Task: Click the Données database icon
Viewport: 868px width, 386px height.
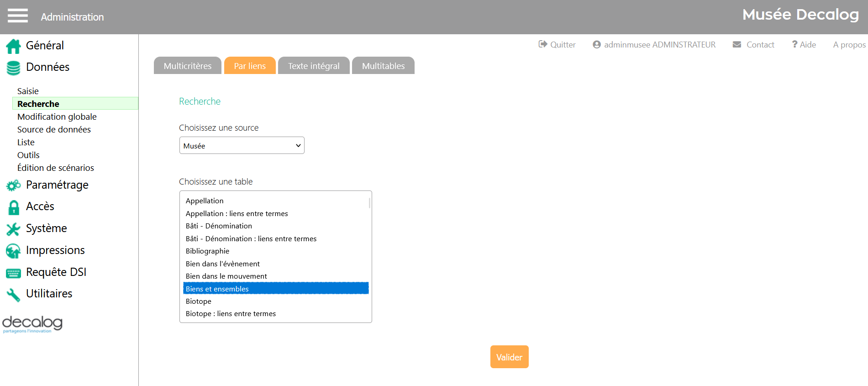Action: [x=13, y=68]
